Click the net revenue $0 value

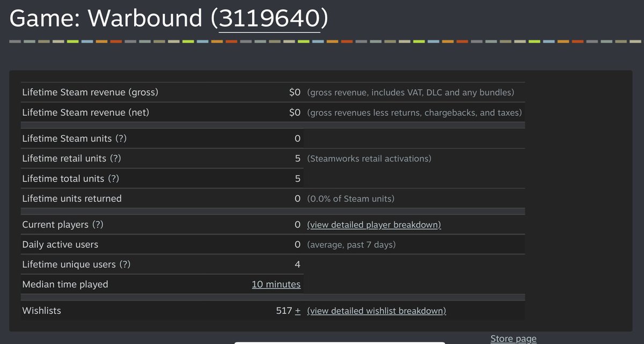(x=295, y=113)
